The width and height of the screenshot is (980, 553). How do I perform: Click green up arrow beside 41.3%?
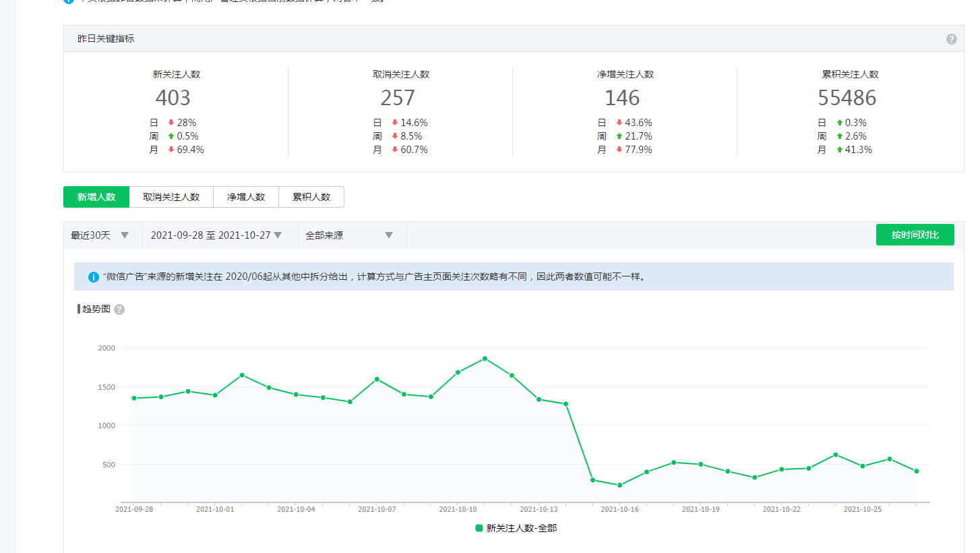(840, 150)
